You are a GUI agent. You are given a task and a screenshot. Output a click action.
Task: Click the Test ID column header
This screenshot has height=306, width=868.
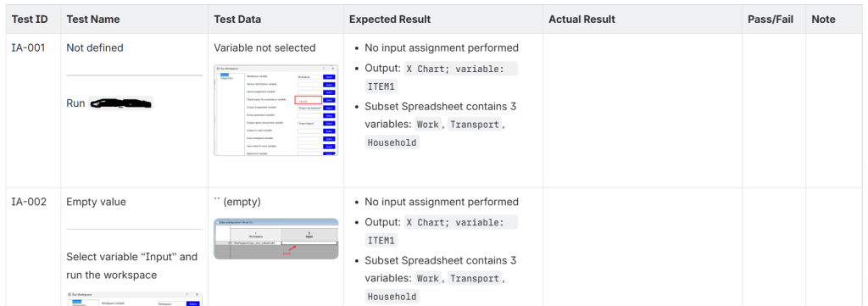(x=30, y=19)
